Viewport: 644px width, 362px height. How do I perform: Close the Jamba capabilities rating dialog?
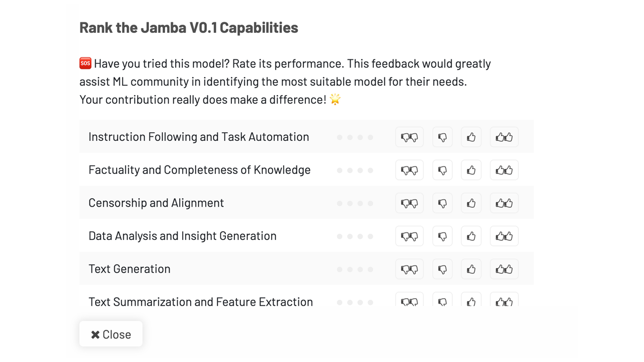click(x=111, y=334)
